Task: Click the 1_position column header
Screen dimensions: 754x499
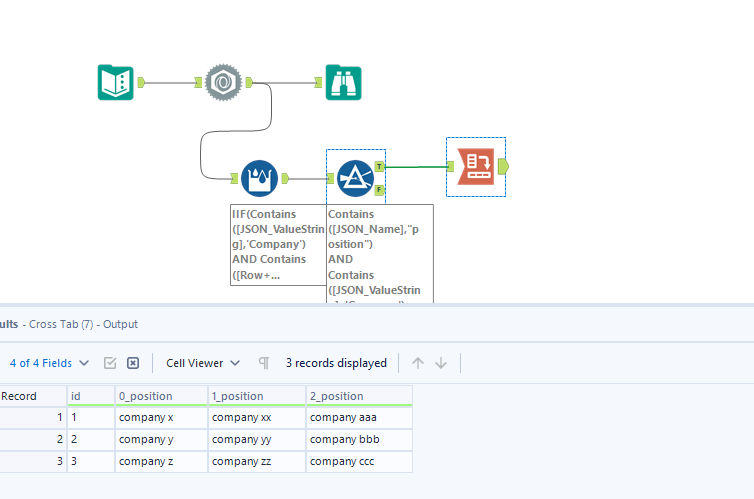Action: click(257, 396)
